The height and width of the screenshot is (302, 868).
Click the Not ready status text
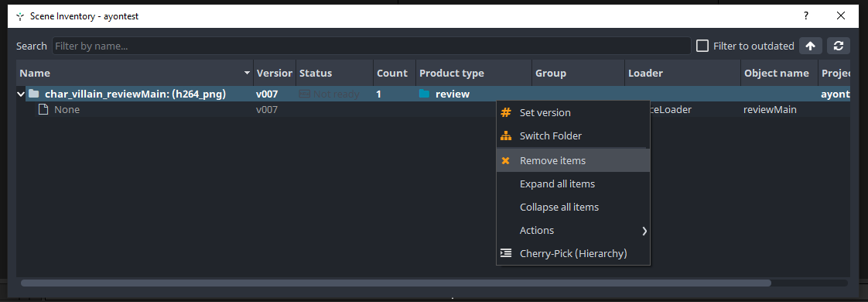point(336,94)
